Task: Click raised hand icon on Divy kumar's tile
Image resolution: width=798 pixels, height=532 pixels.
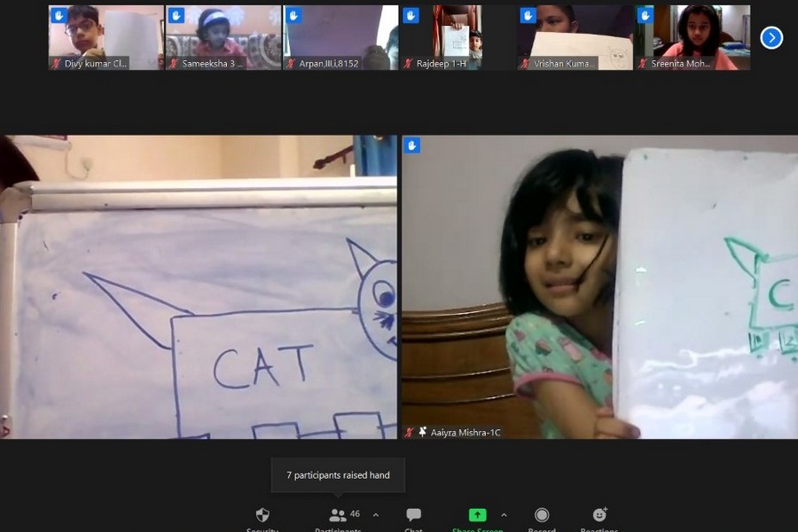Action: pyautogui.click(x=59, y=15)
